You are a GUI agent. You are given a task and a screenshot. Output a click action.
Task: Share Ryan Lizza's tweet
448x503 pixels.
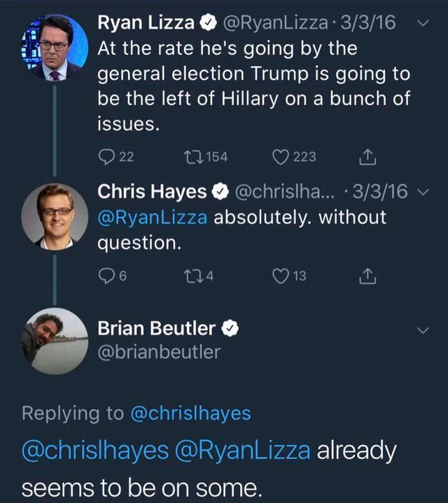pyautogui.click(x=366, y=157)
